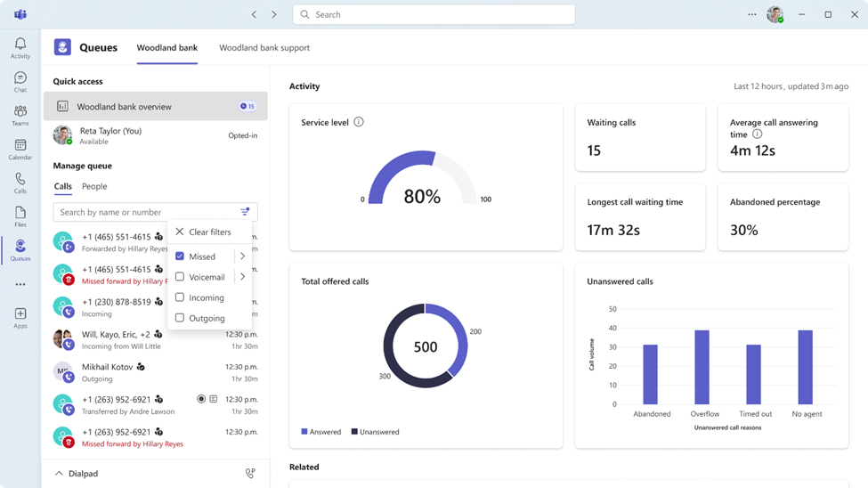This screenshot has height=488, width=868.
Task: Click the dialpad phone icon at bottom
Action: pos(250,473)
